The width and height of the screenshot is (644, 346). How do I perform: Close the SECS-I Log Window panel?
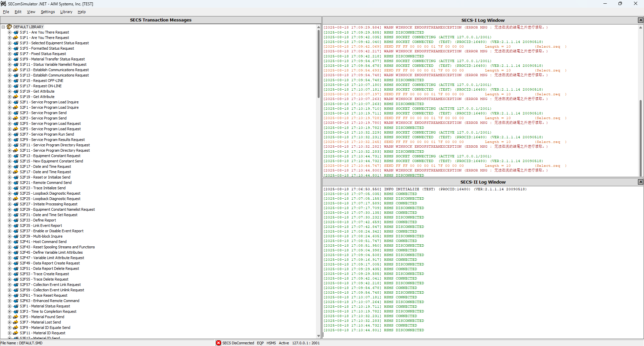point(640,20)
